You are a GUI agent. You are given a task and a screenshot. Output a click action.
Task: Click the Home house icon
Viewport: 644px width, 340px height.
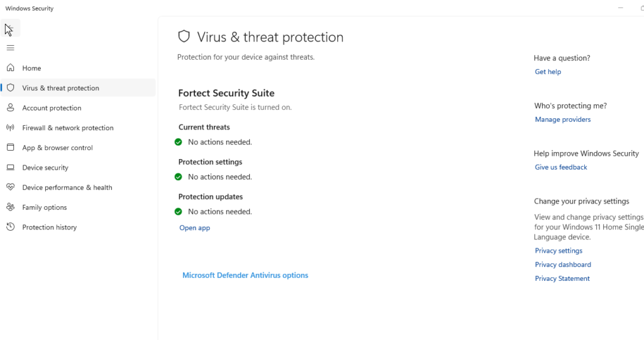(x=10, y=68)
